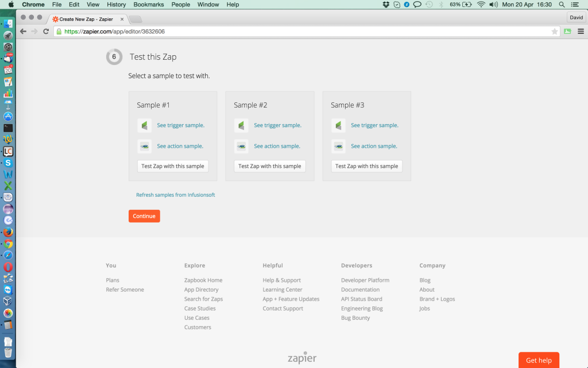Bookmark this page with the star icon
The height and width of the screenshot is (368, 588).
pyautogui.click(x=554, y=32)
